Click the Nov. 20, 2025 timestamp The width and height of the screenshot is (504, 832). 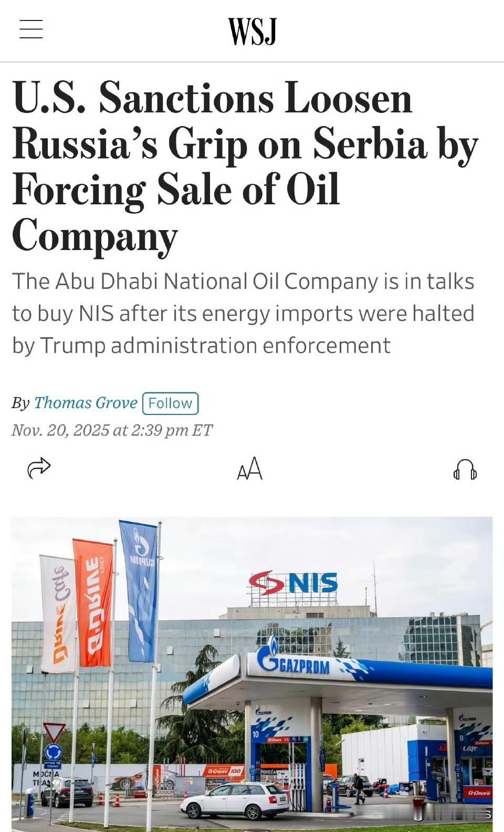coord(112,430)
